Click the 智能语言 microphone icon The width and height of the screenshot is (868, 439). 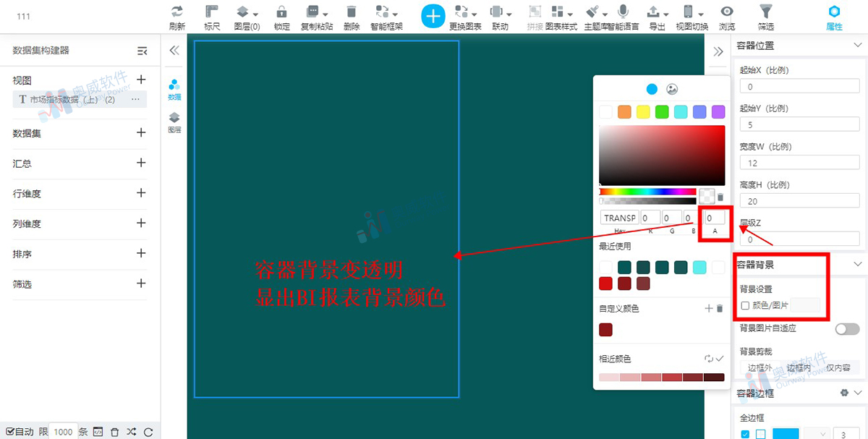tap(622, 12)
